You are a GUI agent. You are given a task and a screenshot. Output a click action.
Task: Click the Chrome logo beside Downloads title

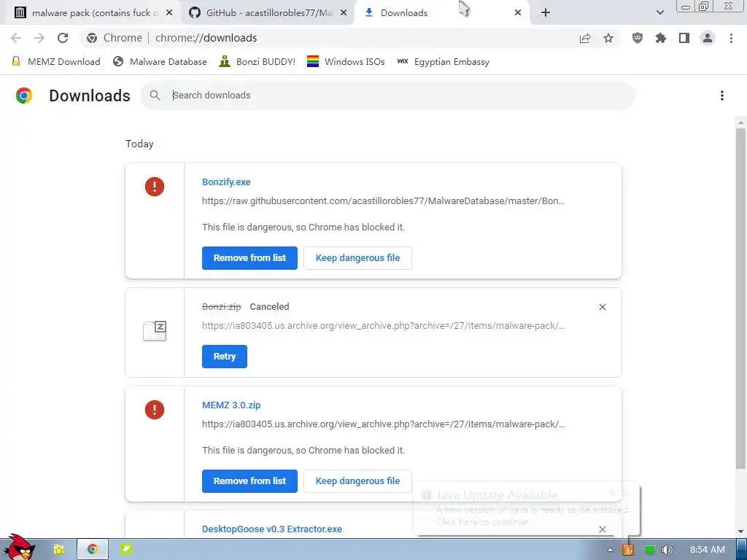24,96
